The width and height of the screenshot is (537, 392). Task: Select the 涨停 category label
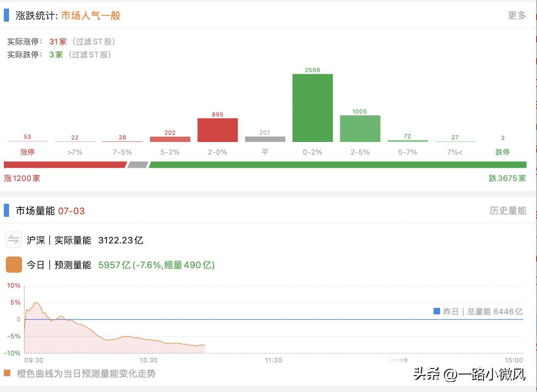[x=27, y=152]
